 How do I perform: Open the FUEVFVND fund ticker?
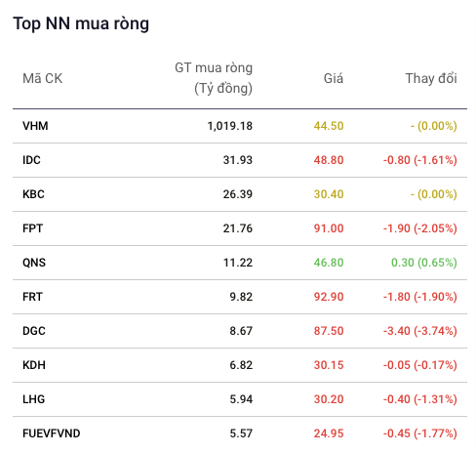click(x=52, y=433)
